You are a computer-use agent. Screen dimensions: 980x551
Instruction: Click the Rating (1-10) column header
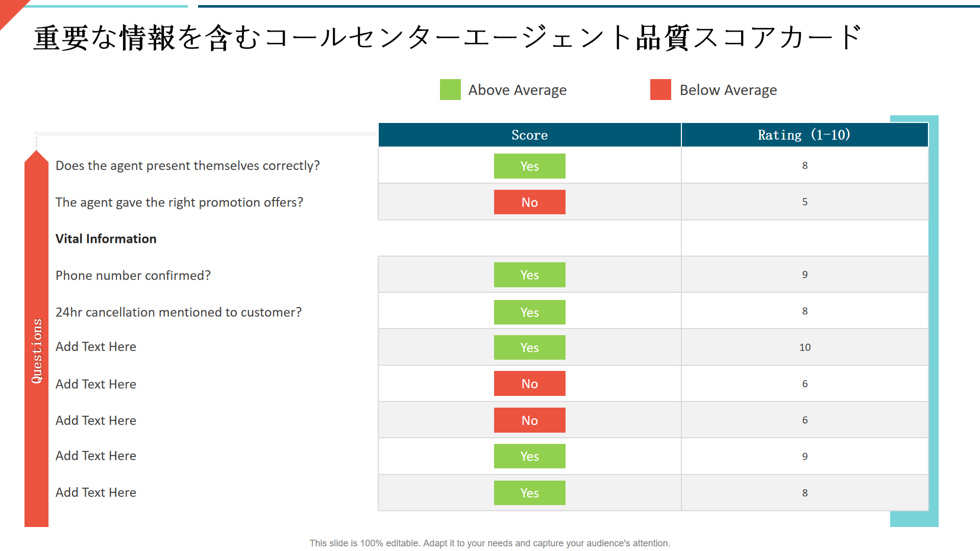805,135
